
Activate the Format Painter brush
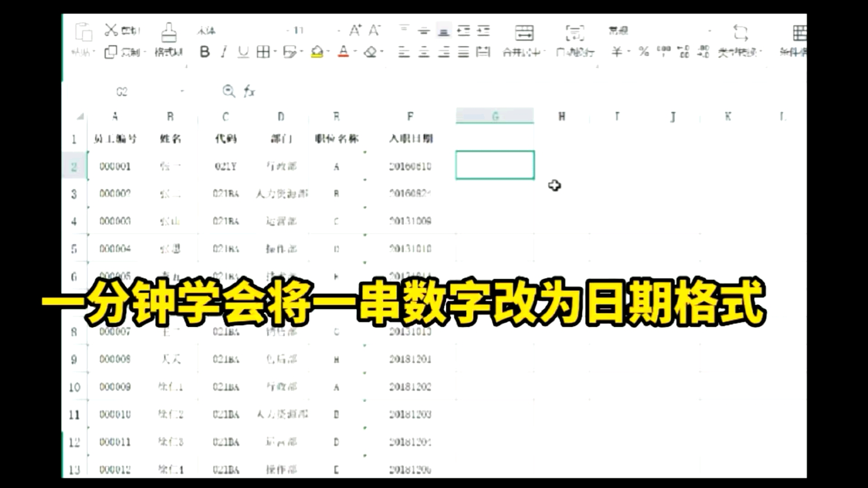pyautogui.click(x=169, y=33)
